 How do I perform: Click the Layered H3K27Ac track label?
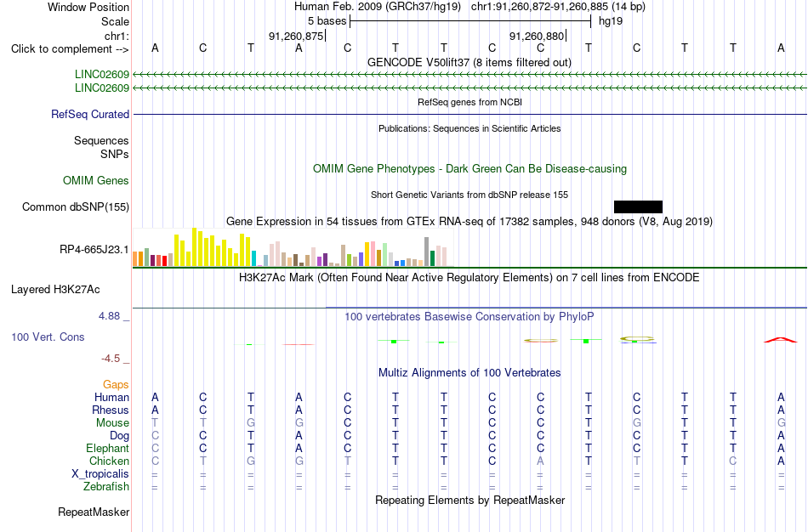pyautogui.click(x=55, y=290)
